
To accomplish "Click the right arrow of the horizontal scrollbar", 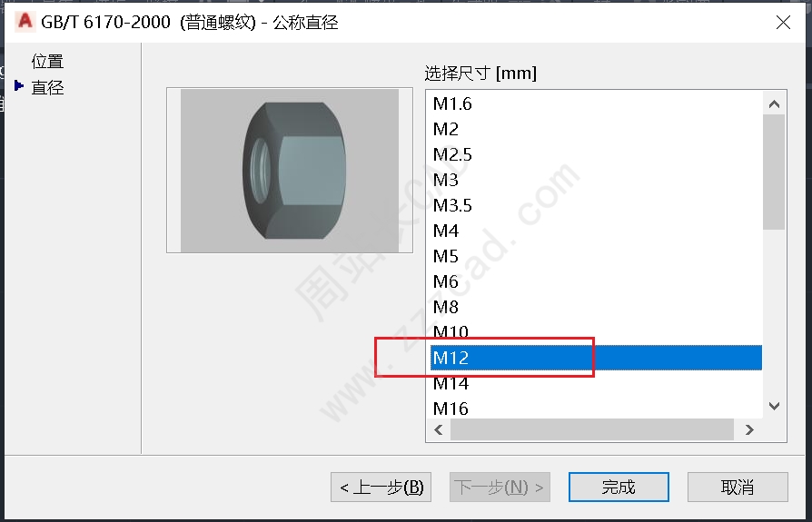I will click(x=748, y=430).
